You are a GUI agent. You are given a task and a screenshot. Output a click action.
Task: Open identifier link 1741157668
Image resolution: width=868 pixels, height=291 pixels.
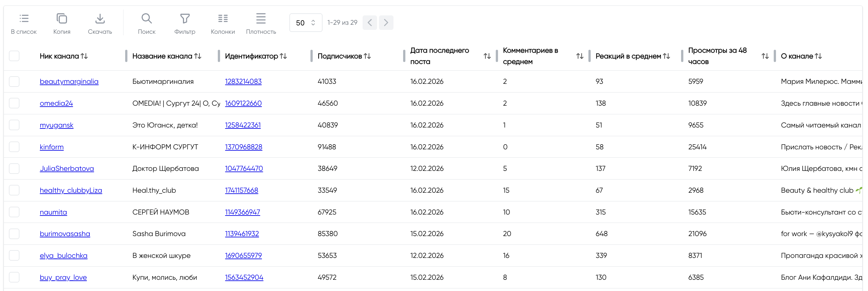tap(242, 190)
